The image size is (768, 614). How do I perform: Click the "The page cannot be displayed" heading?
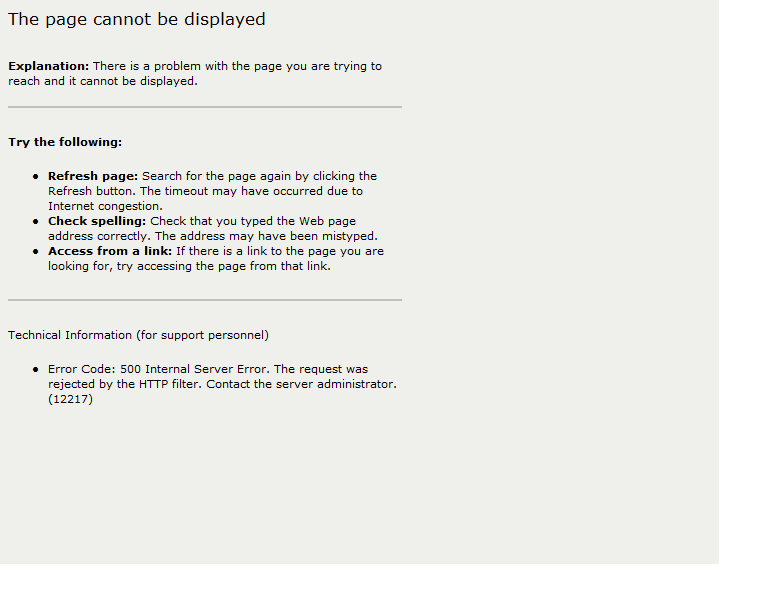(137, 19)
